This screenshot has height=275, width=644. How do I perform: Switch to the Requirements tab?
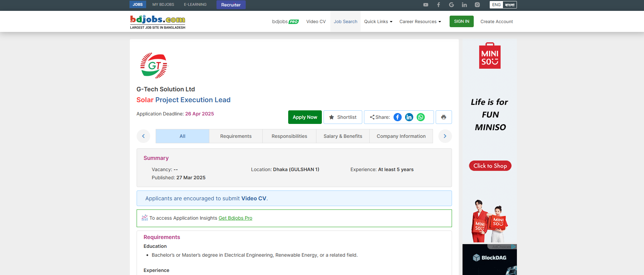[236, 136]
